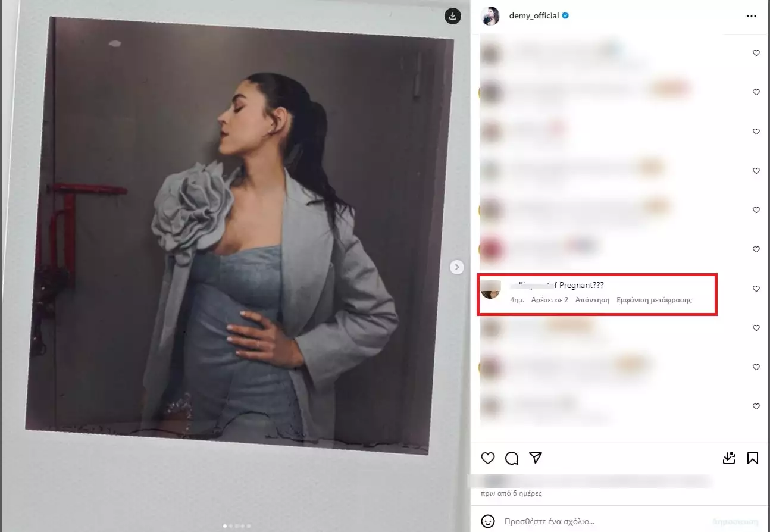Image resolution: width=770 pixels, height=532 pixels.
Task: Click "Εμφάνιση μετάφρασης" to show translation
Action: click(655, 300)
